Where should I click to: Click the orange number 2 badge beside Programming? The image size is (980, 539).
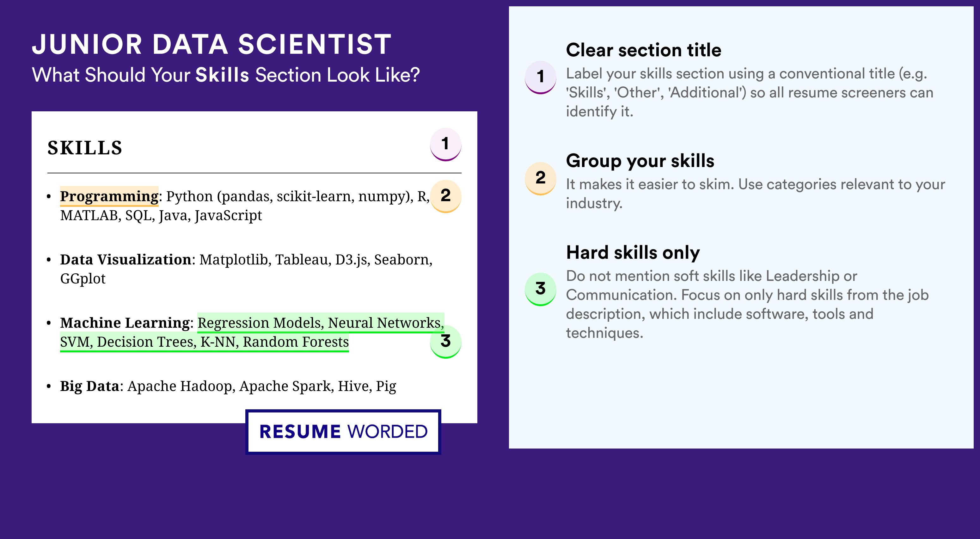click(445, 196)
